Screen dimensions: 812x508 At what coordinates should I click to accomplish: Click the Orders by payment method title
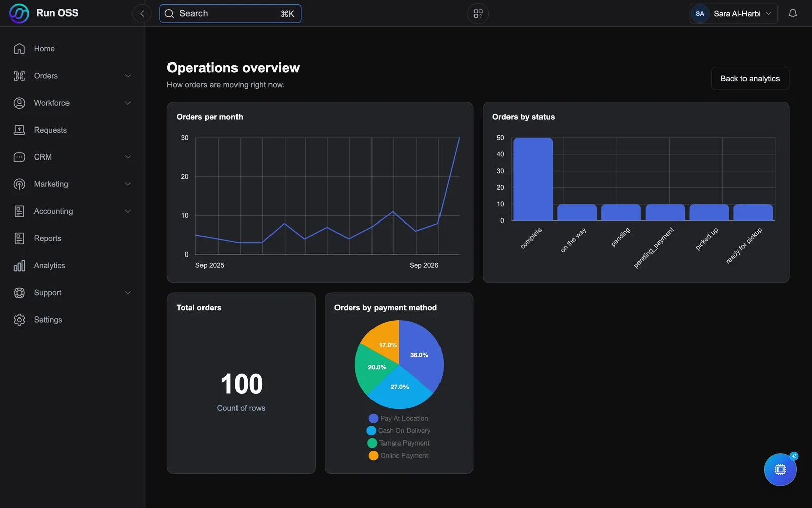(386, 308)
